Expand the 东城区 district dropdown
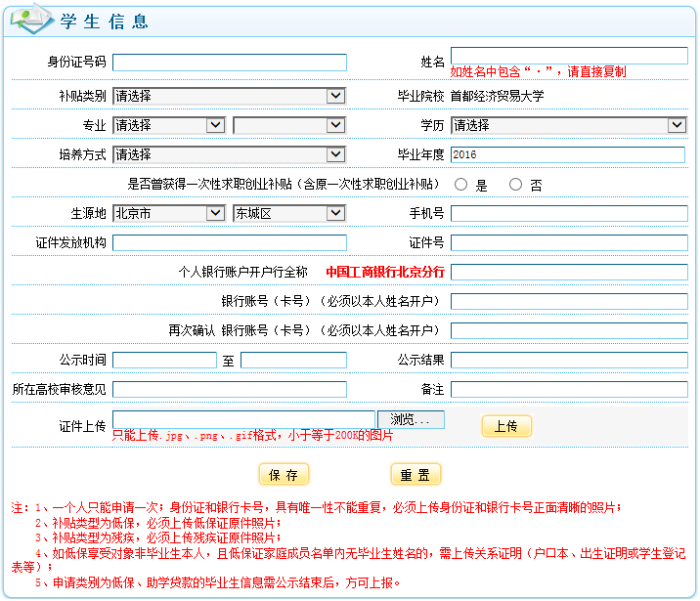The height and width of the screenshot is (601, 700). (289, 213)
